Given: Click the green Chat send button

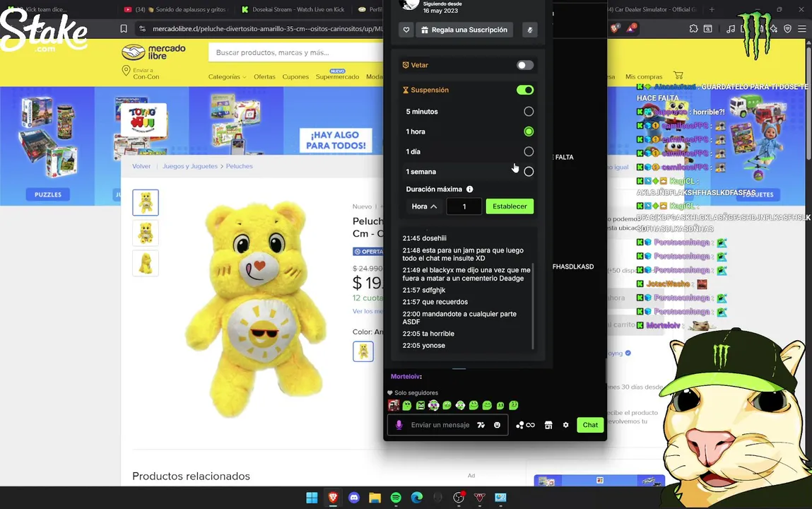Looking at the screenshot, I should [x=590, y=425].
